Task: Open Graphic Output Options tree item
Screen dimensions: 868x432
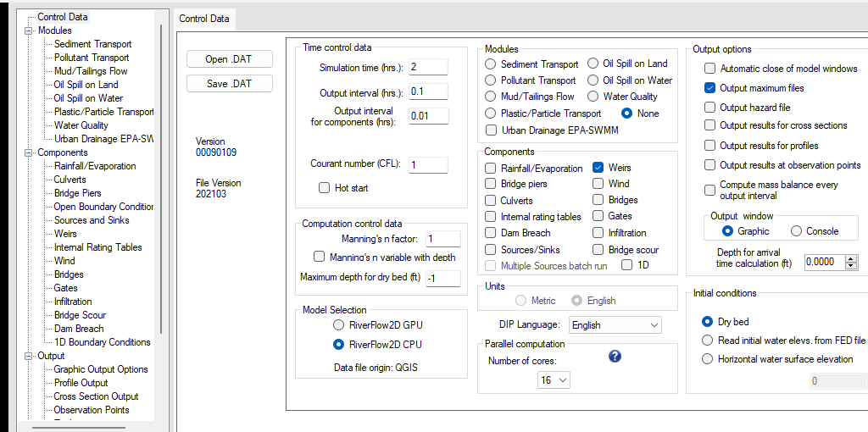Action: click(101, 369)
